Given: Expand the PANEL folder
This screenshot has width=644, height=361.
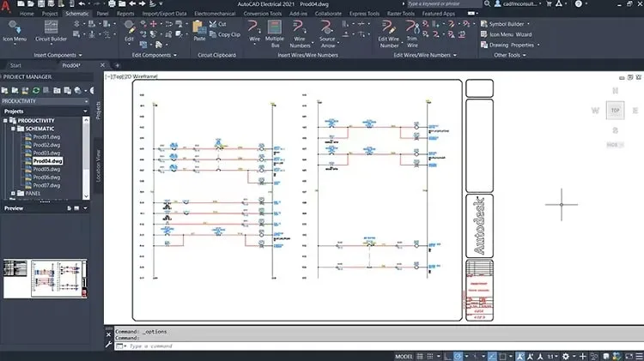Looking at the screenshot, I should coord(13,193).
